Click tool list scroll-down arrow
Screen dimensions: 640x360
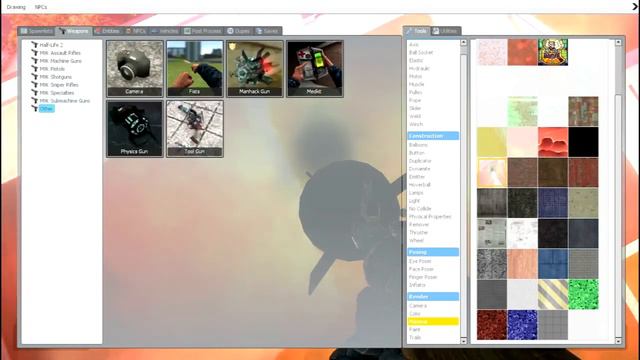tap(464, 340)
